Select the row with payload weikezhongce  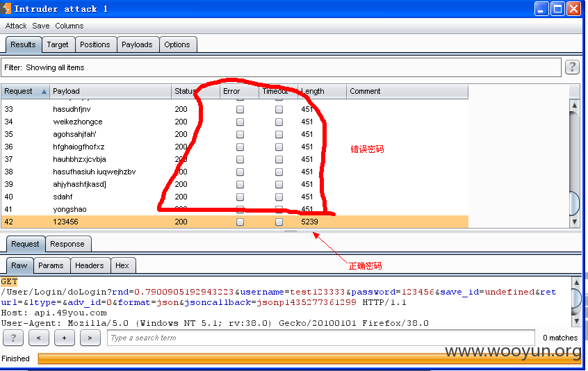(x=235, y=122)
